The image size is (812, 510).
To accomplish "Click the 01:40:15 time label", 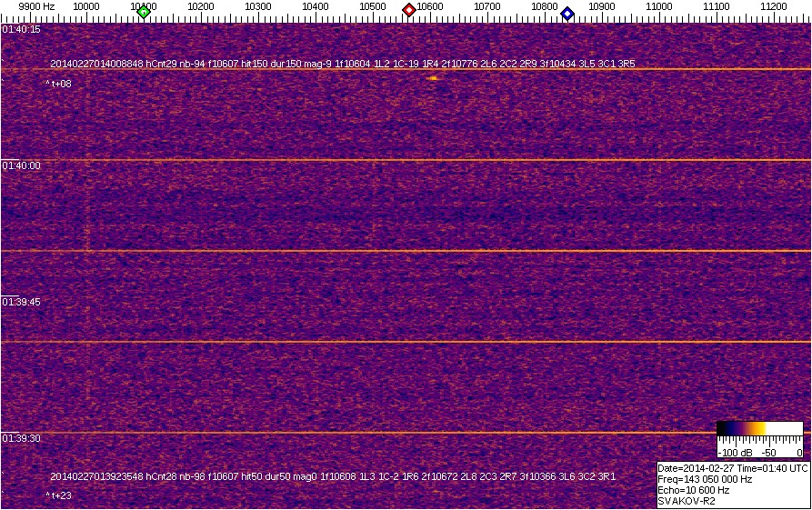I will click(22, 29).
